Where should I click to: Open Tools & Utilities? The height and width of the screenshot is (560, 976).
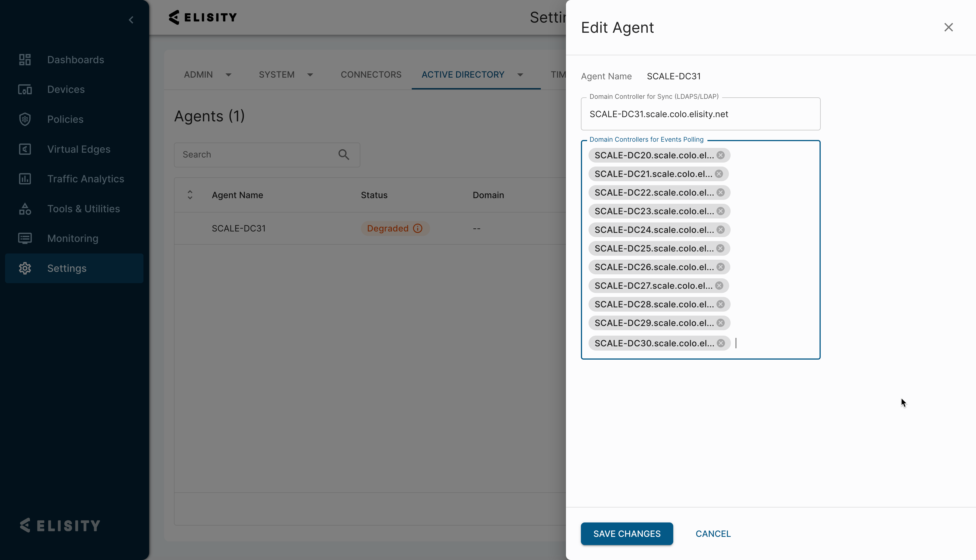click(x=84, y=209)
